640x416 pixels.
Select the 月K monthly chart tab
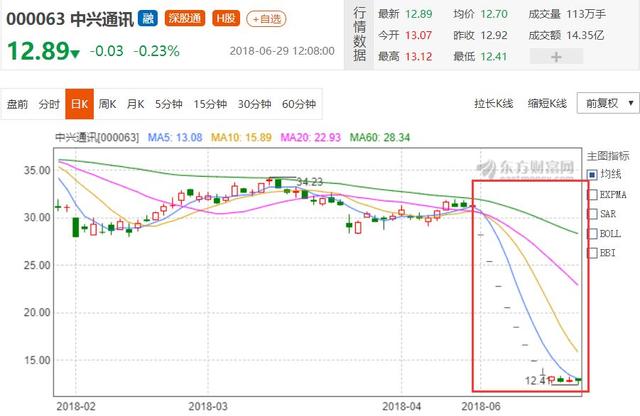coord(135,103)
